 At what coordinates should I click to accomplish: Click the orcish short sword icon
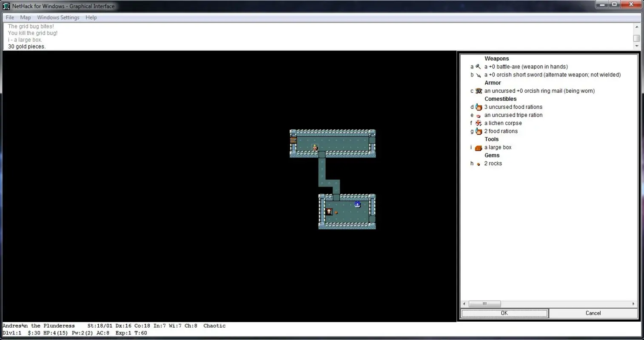pyautogui.click(x=478, y=75)
